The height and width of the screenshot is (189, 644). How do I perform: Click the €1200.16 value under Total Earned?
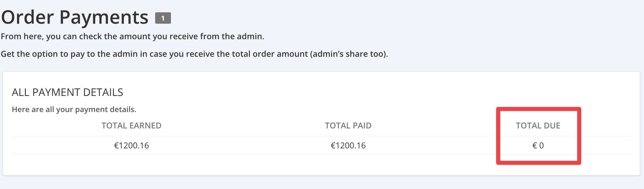pyautogui.click(x=131, y=145)
